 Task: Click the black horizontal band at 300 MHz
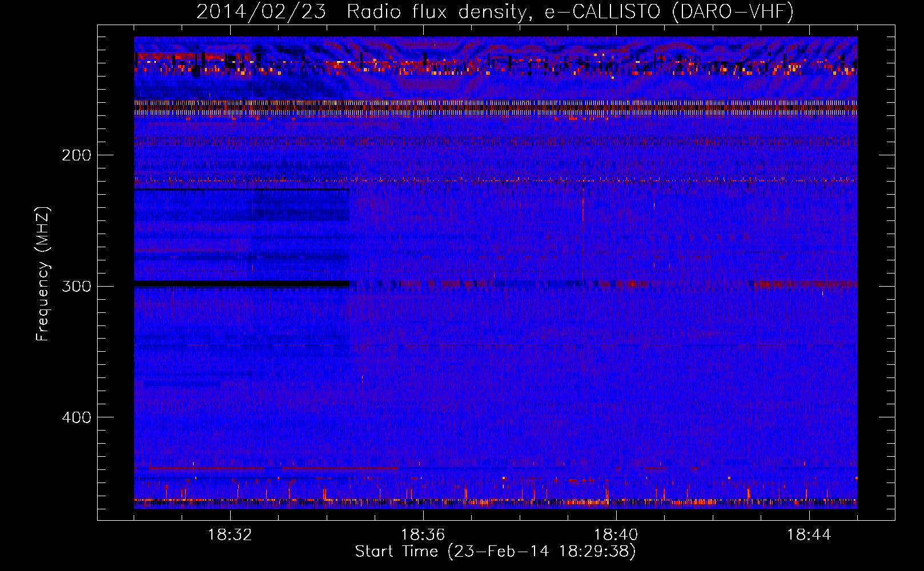242,284
